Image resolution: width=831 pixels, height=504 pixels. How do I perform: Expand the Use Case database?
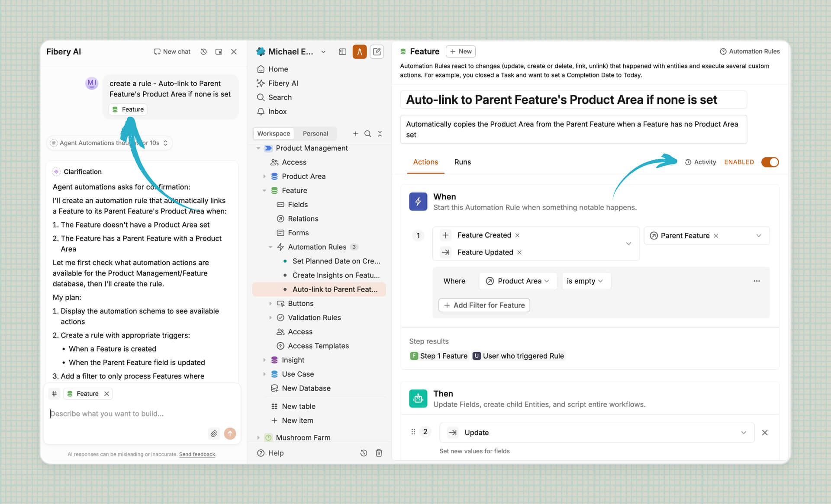264,374
